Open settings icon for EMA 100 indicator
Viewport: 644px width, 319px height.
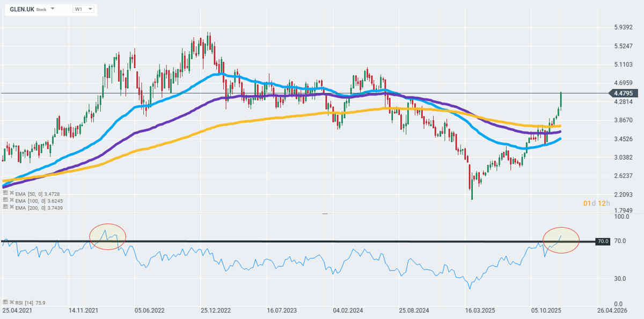point(5,199)
